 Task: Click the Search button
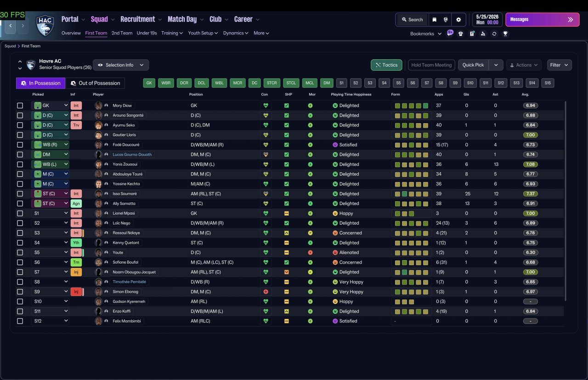pos(412,20)
